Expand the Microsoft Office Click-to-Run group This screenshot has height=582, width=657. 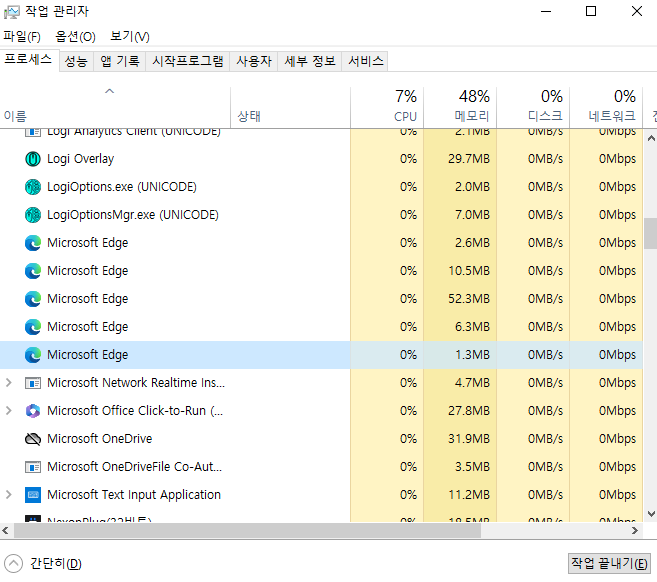(x=8, y=411)
